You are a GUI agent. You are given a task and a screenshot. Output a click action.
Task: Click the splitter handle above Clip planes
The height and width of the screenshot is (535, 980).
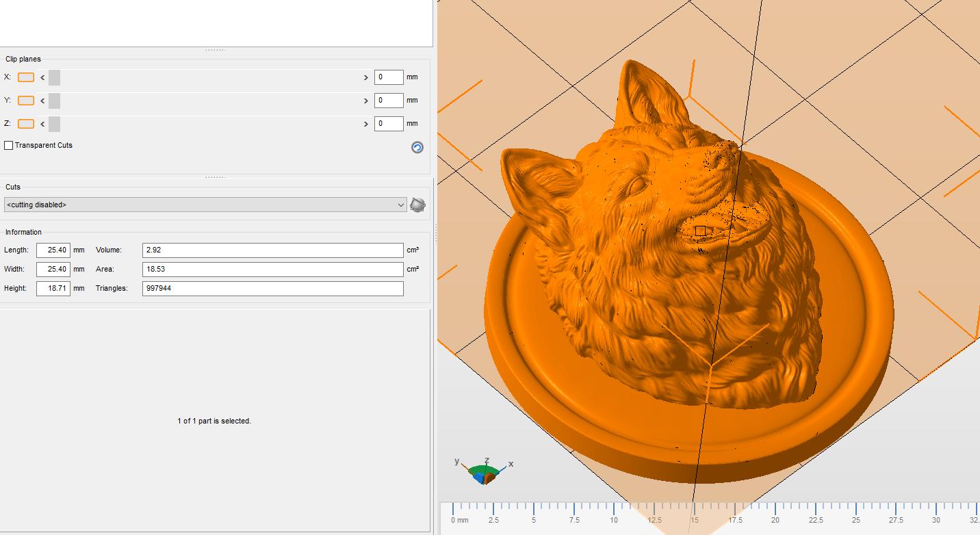click(x=215, y=50)
